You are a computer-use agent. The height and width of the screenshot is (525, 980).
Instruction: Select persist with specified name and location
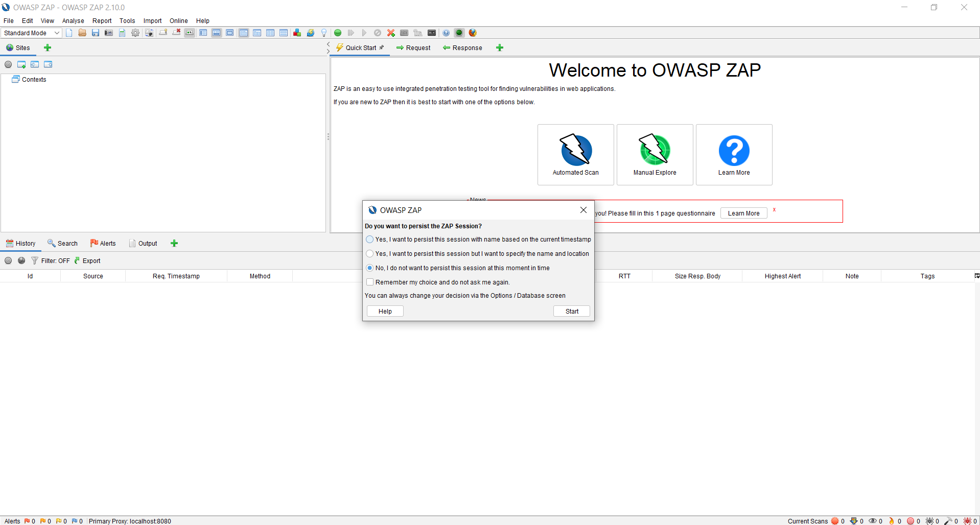[x=370, y=254]
